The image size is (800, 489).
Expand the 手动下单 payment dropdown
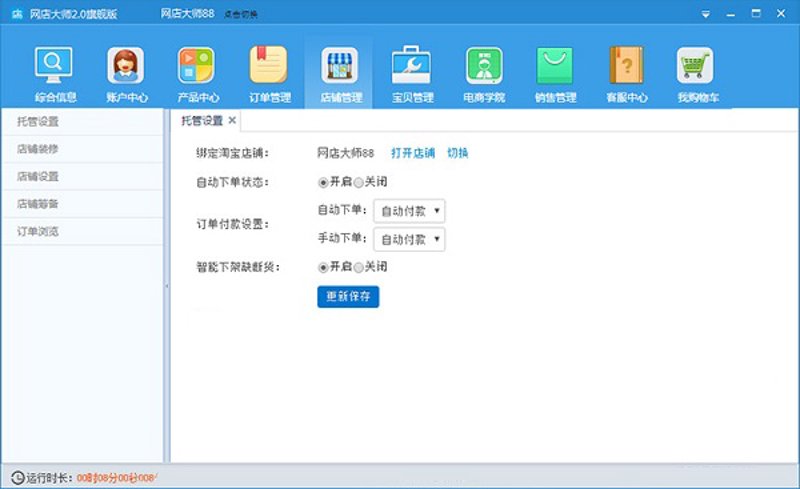coord(409,239)
